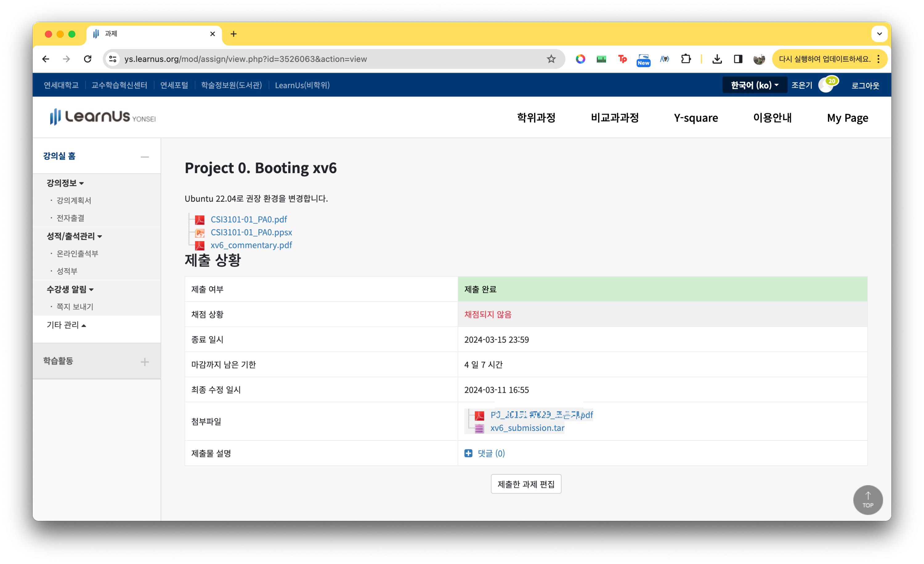This screenshot has height=564, width=924.
Task: Click the LearnUs Yonsei logo
Action: pos(102,117)
